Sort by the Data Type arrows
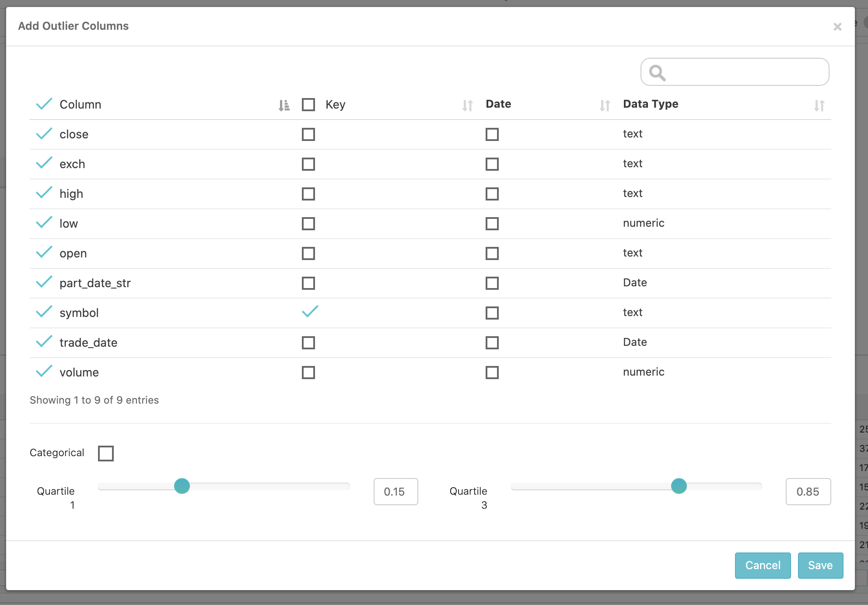868x605 pixels. pyautogui.click(x=819, y=106)
